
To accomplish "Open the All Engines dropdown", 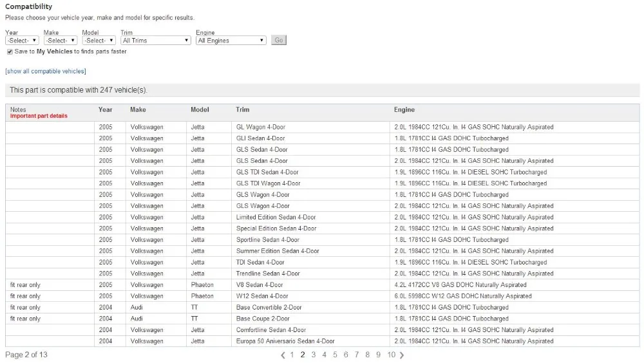I will (231, 41).
